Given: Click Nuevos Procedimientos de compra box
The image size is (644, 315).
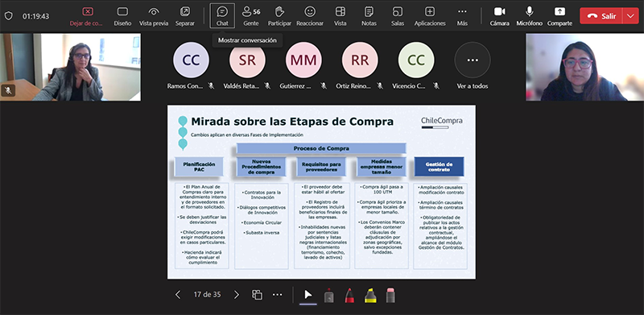Looking at the screenshot, I should coord(261,167).
